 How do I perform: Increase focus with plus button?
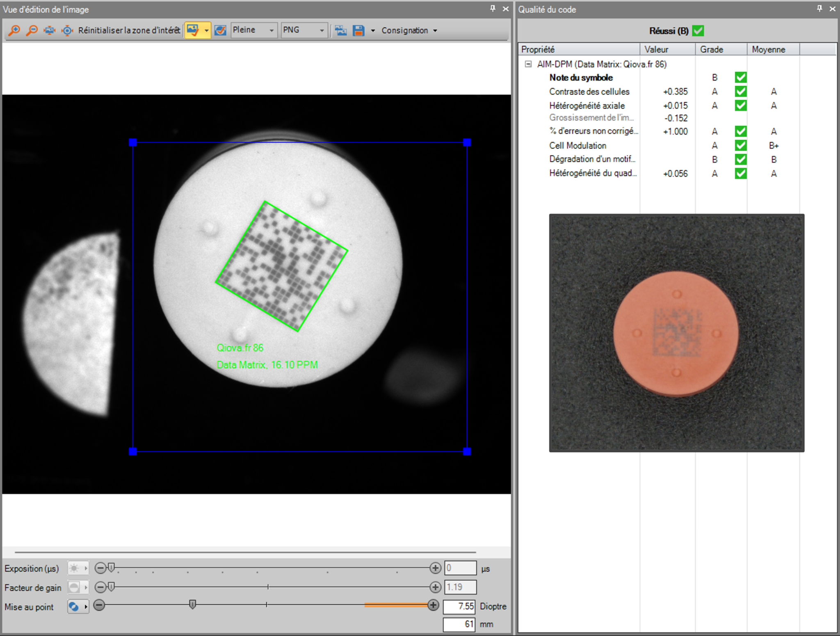tap(433, 605)
